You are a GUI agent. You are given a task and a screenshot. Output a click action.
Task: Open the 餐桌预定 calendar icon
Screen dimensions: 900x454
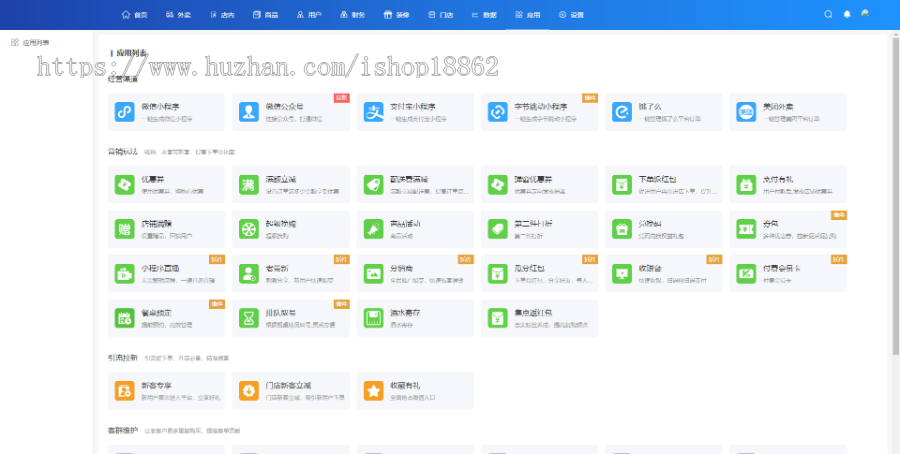[124, 318]
